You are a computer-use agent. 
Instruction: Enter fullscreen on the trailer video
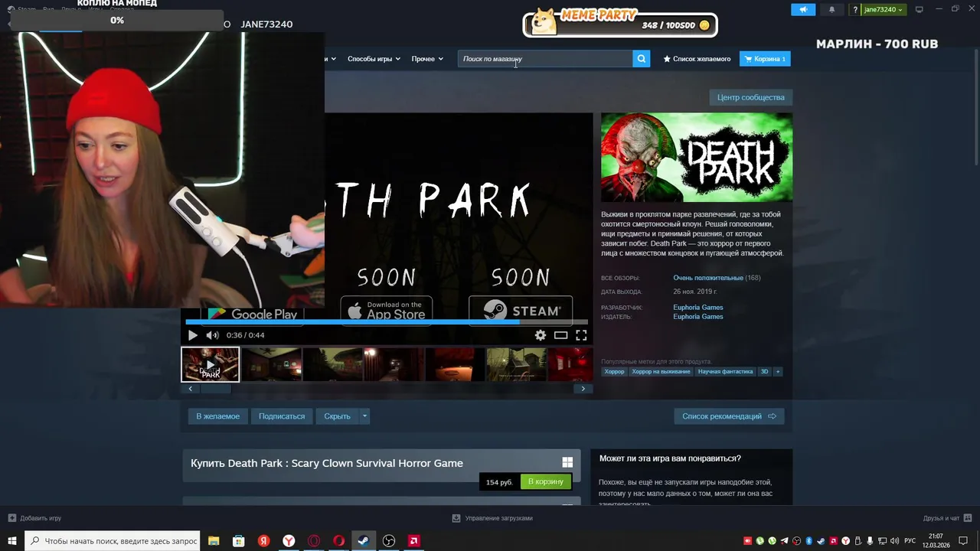point(581,335)
